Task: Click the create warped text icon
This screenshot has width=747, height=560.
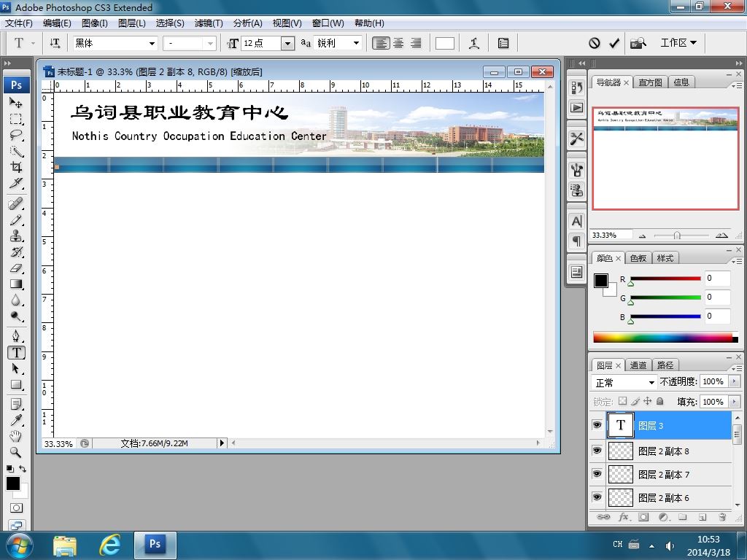Action: [474, 43]
